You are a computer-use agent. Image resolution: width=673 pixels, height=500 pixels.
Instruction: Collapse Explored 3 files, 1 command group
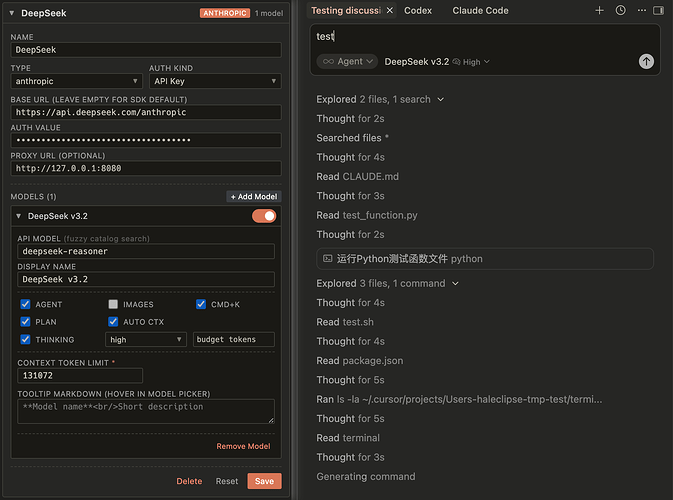(x=388, y=284)
